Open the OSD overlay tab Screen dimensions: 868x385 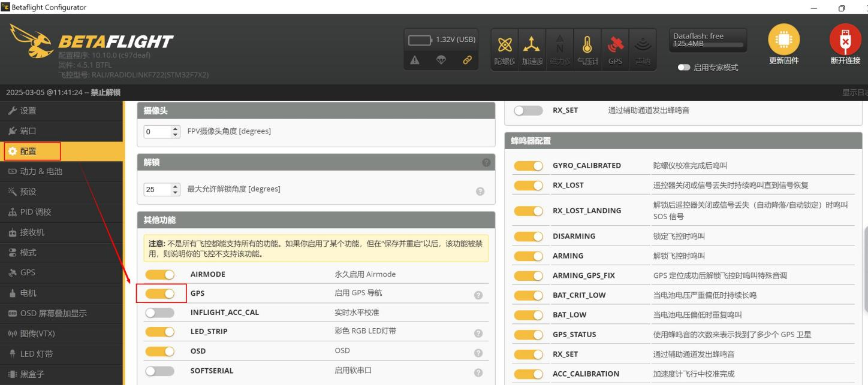(53, 313)
